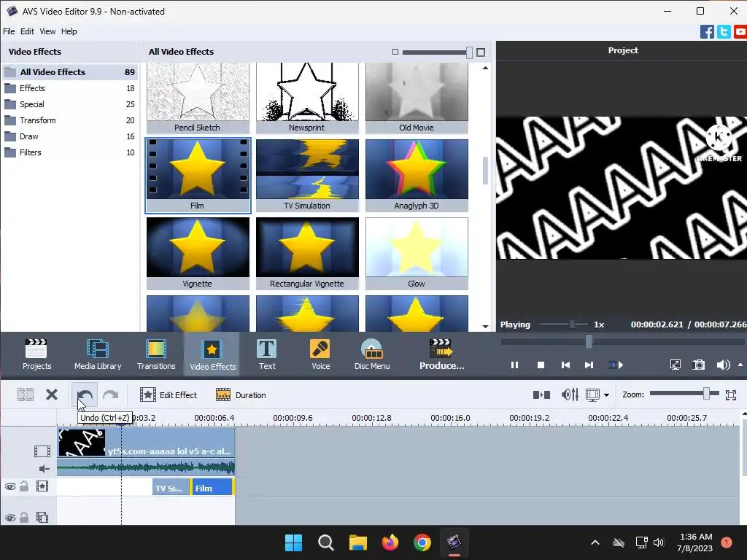This screenshot has height=560, width=747.
Task: Select the TV Simulation block on timeline
Action: tap(171, 488)
